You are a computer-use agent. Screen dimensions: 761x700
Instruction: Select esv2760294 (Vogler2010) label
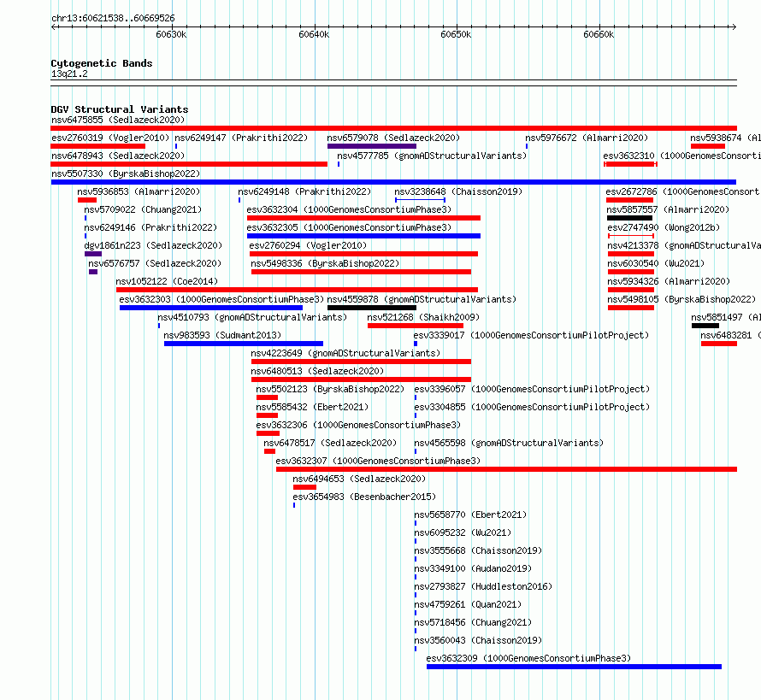[308, 245]
